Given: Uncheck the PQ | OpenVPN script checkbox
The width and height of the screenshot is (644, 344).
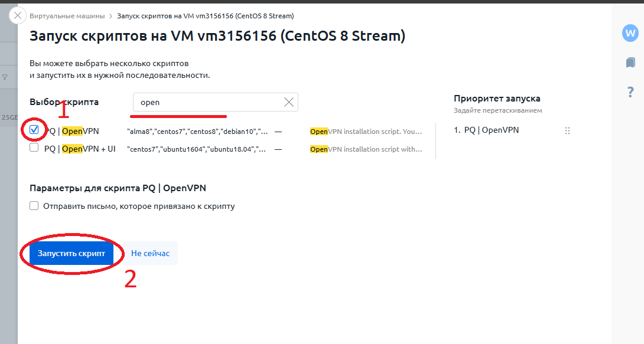Looking at the screenshot, I should (x=34, y=130).
